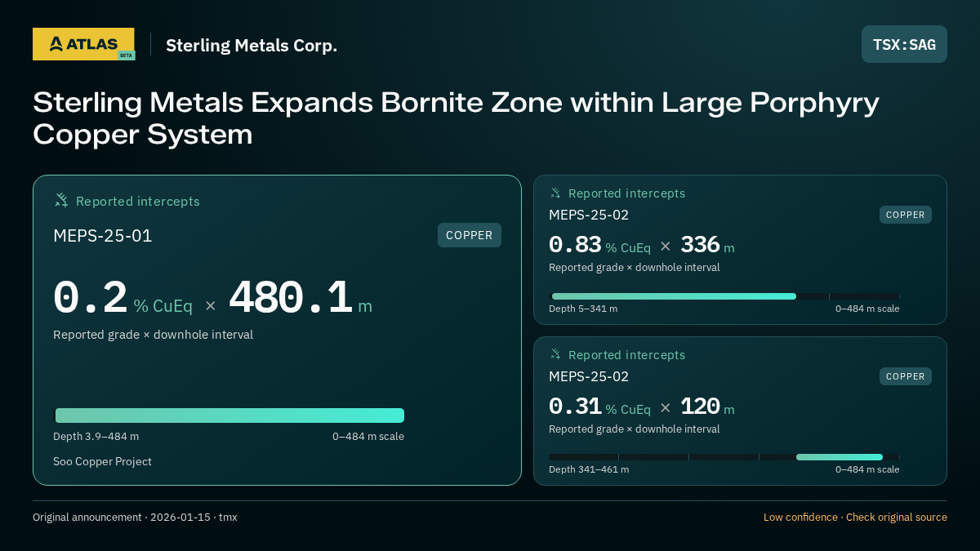Click 'Low confidence · Check original source' notice

coord(855,517)
